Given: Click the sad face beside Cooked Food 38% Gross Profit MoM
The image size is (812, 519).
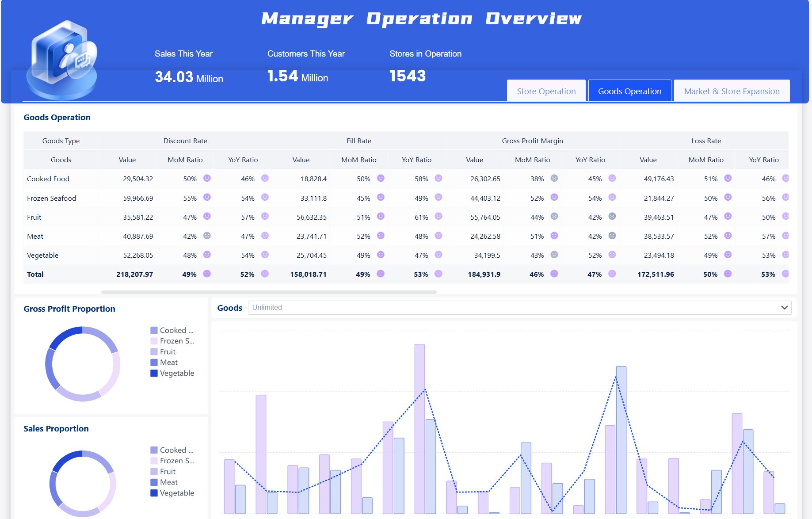Looking at the screenshot, I should pyautogui.click(x=554, y=179).
